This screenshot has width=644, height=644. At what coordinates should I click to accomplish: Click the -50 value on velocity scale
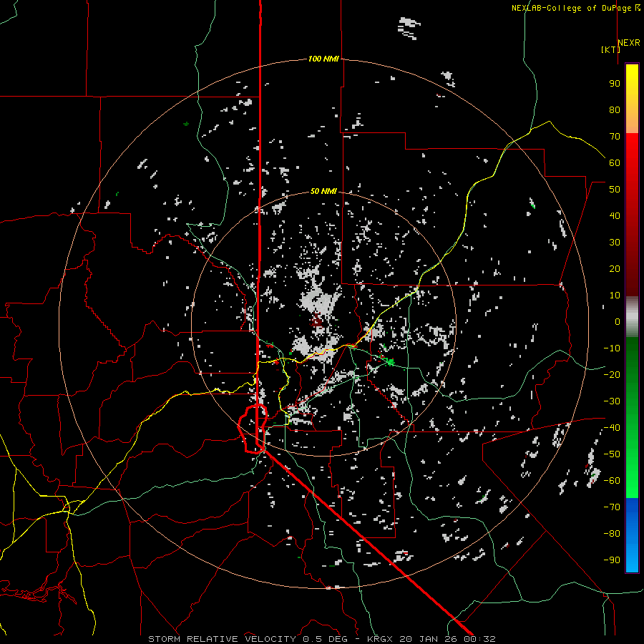click(612, 454)
